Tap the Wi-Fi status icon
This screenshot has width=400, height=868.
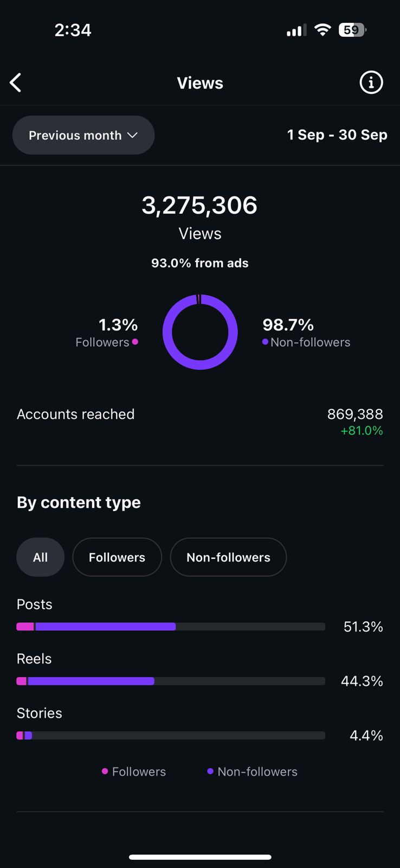[322, 30]
